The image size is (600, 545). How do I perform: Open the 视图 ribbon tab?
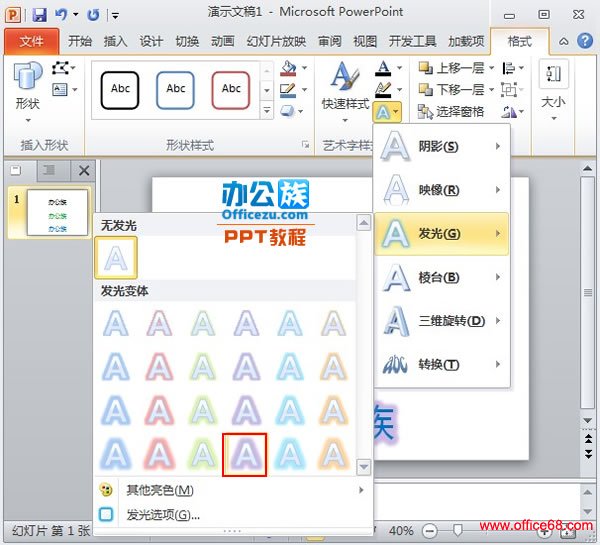[x=365, y=41]
